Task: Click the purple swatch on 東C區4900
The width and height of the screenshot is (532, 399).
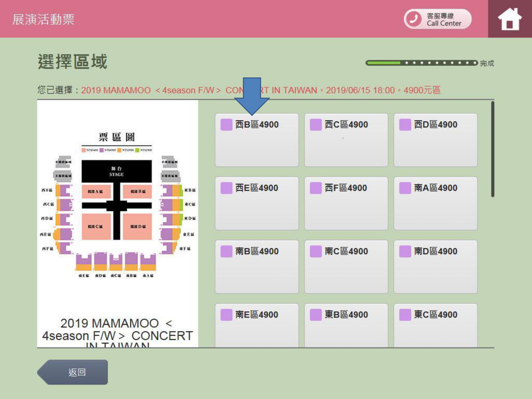Action: 405,315
